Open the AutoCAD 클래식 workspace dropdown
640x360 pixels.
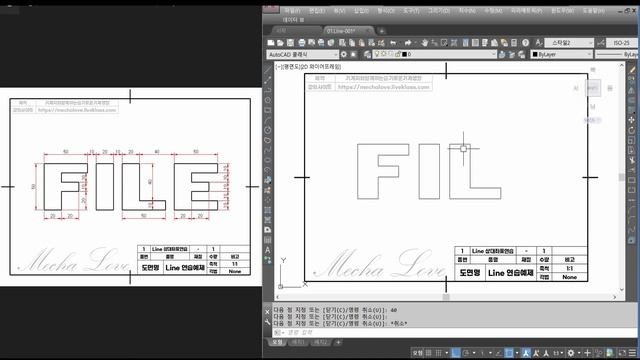point(302,54)
